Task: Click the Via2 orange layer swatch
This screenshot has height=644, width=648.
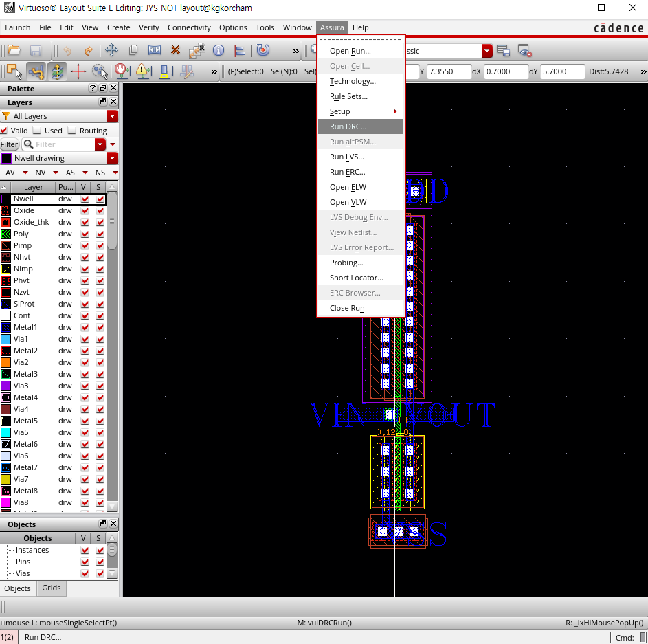Action: 5,362
